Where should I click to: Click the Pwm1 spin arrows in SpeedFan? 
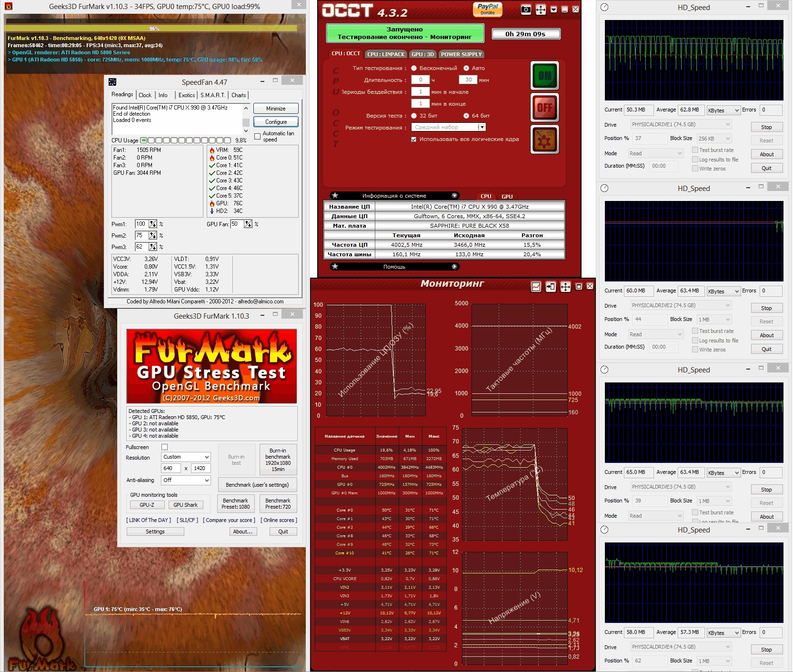coord(153,224)
